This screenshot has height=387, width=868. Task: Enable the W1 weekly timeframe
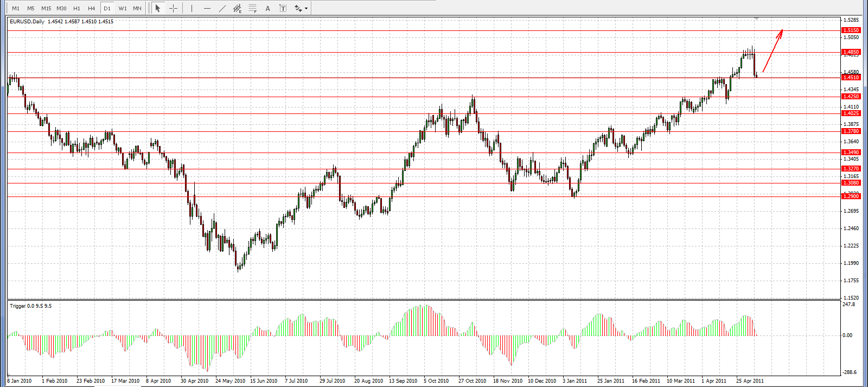(x=123, y=8)
